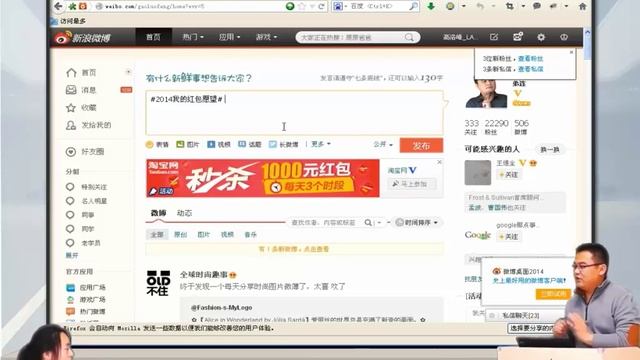
Task: Go back with the browser back arrow
Action: [x=58, y=6]
